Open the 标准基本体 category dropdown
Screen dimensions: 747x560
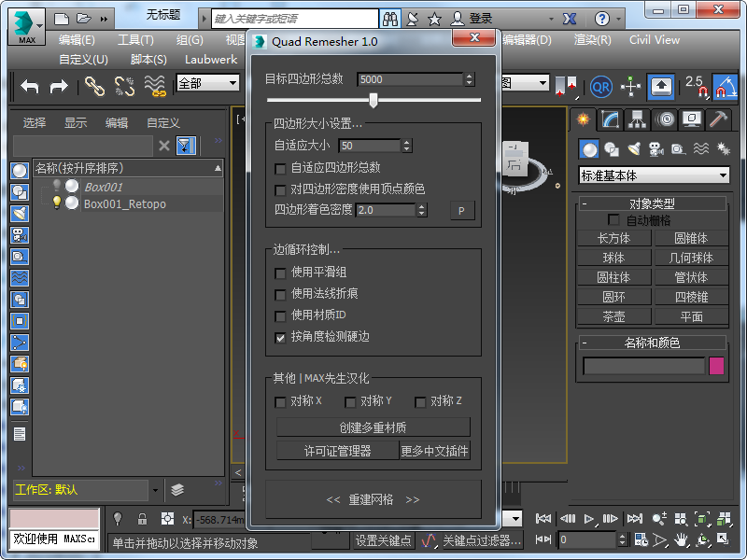654,175
